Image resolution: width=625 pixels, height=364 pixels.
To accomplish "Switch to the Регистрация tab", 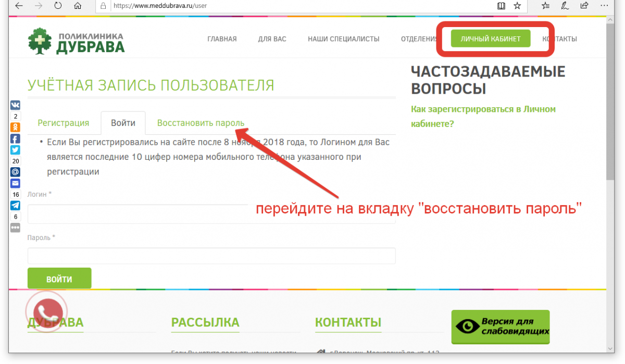I will (63, 123).
